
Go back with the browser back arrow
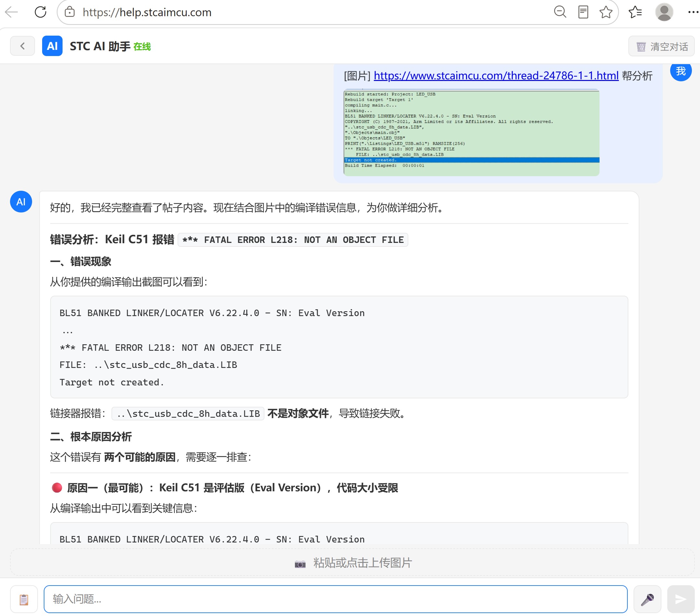(12, 12)
